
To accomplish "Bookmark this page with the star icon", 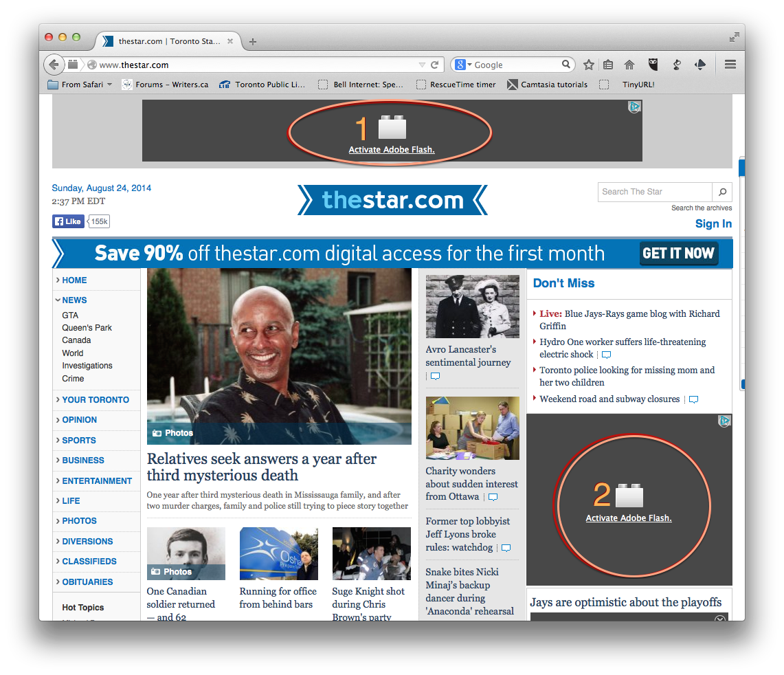I will click(x=588, y=65).
